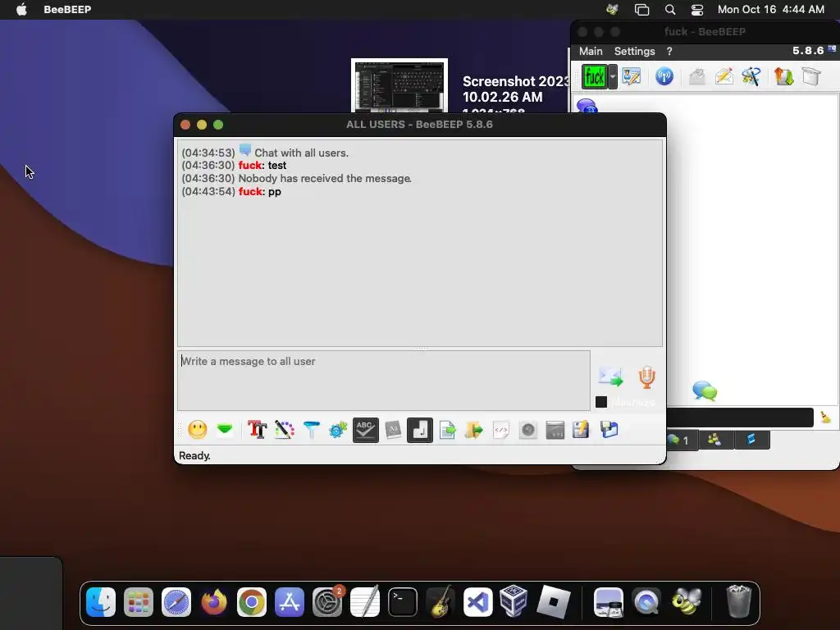Click the blue broadcast antenna icon
840x630 pixels.
tap(664, 76)
